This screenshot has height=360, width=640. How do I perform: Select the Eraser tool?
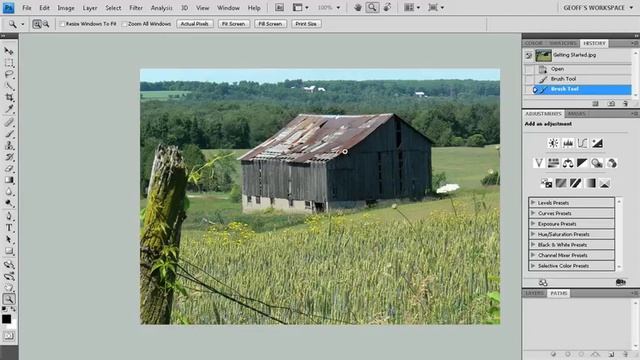[x=9, y=168]
